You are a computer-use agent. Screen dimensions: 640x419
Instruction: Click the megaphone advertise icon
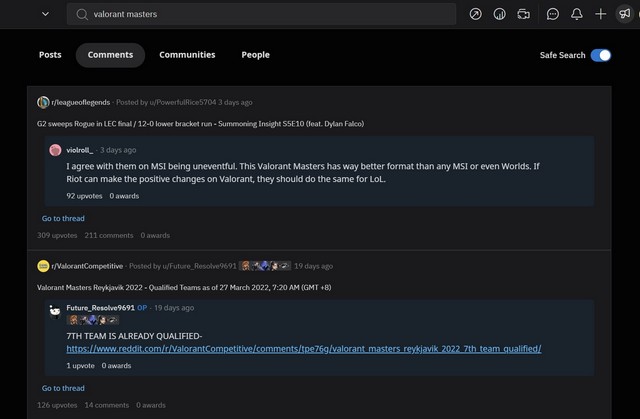click(625, 14)
